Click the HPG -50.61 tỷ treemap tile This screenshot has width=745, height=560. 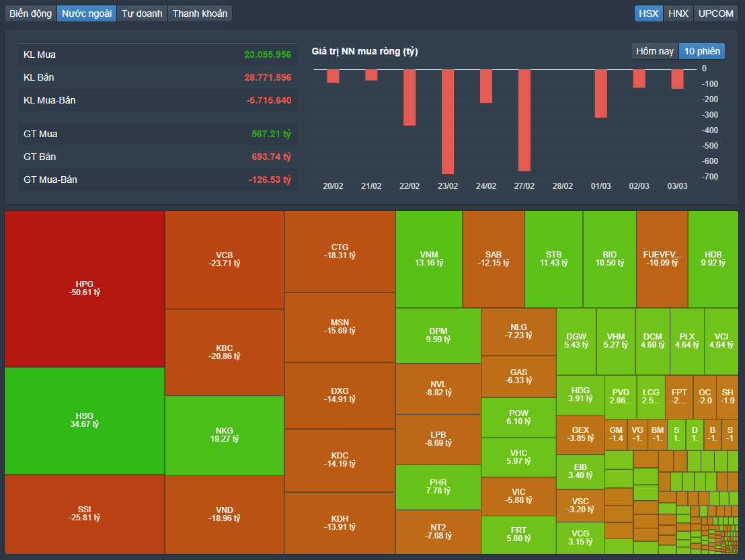tap(85, 289)
